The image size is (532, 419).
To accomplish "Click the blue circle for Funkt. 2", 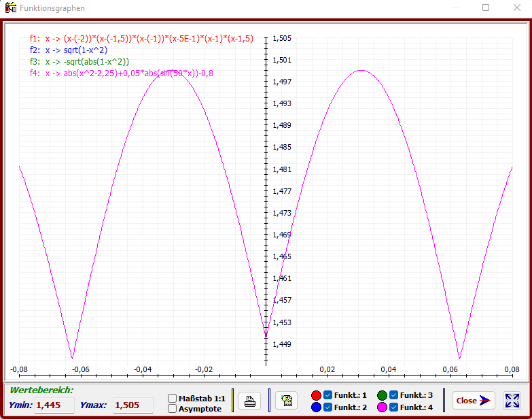I will coord(316,407).
